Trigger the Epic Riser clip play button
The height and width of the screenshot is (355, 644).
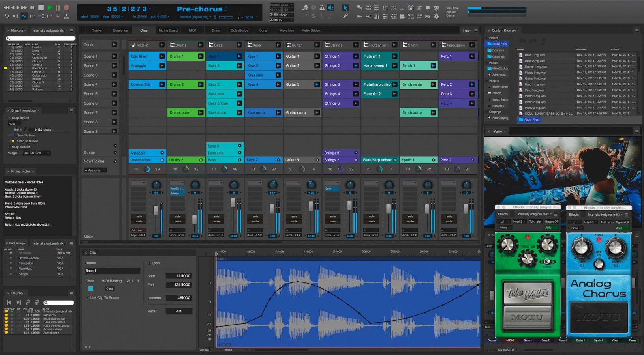161,56
